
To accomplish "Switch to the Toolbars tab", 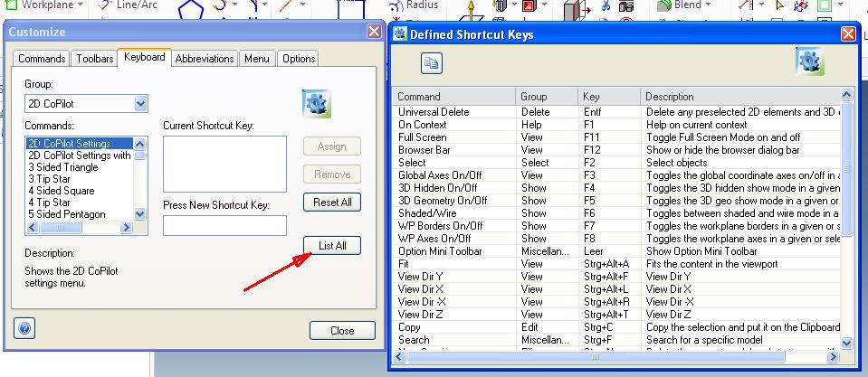I will pos(95,59).
